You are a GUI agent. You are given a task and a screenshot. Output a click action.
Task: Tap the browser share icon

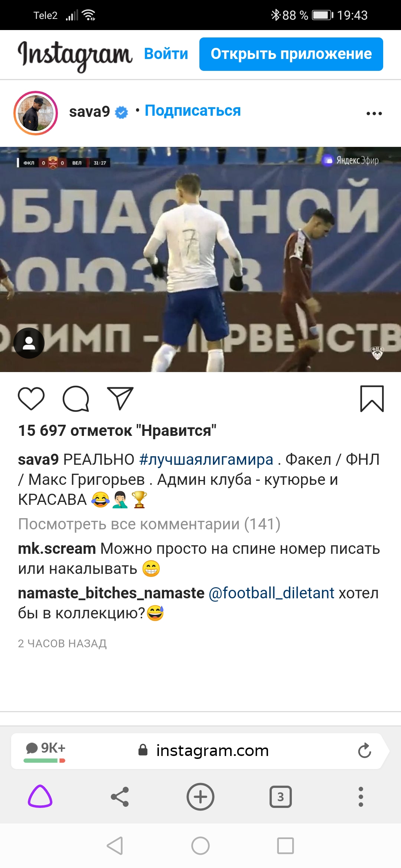120,796
